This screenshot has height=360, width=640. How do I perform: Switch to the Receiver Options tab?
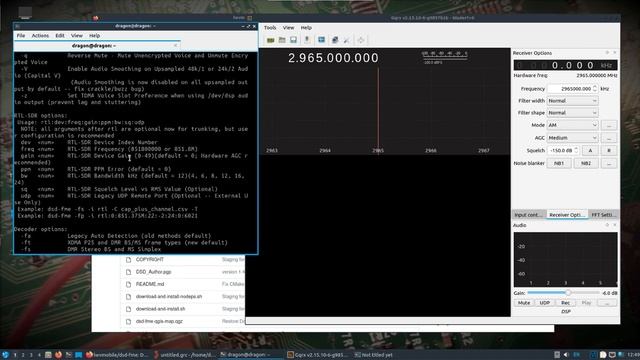(x=567, y=215)
